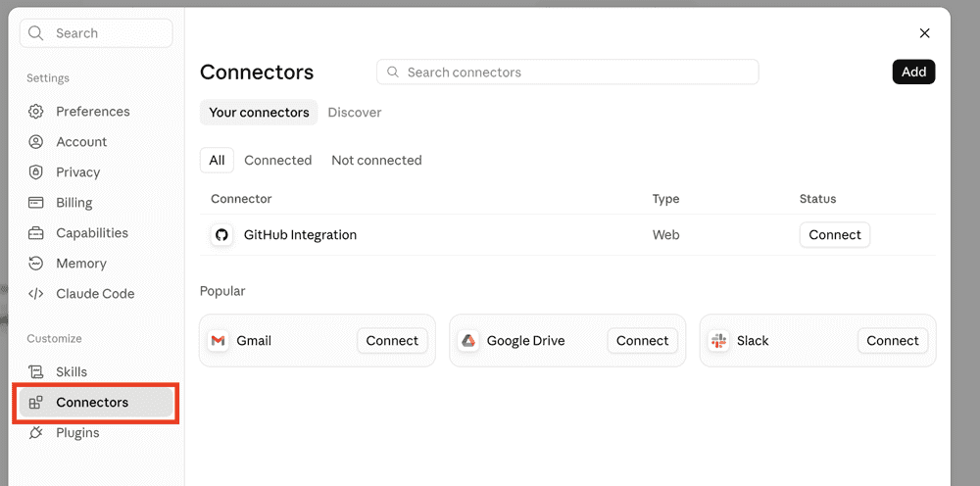
Task: Connect Google Drive
Action: 643,340
